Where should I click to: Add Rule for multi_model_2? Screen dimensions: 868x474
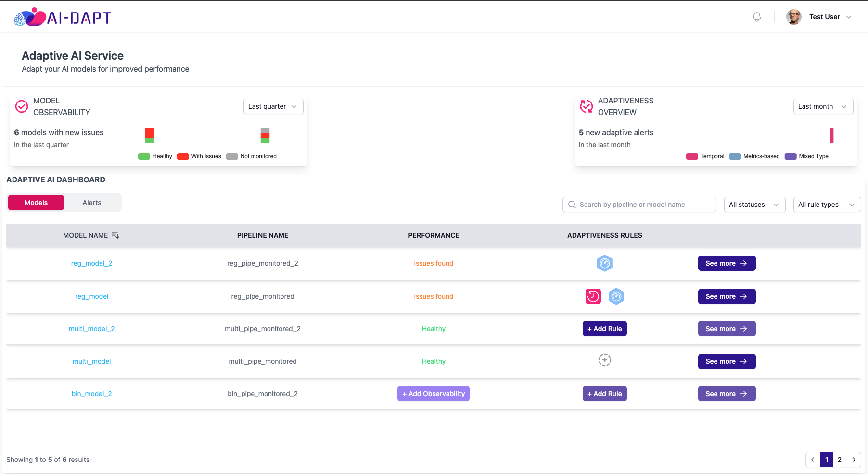(x=605, y=329)
